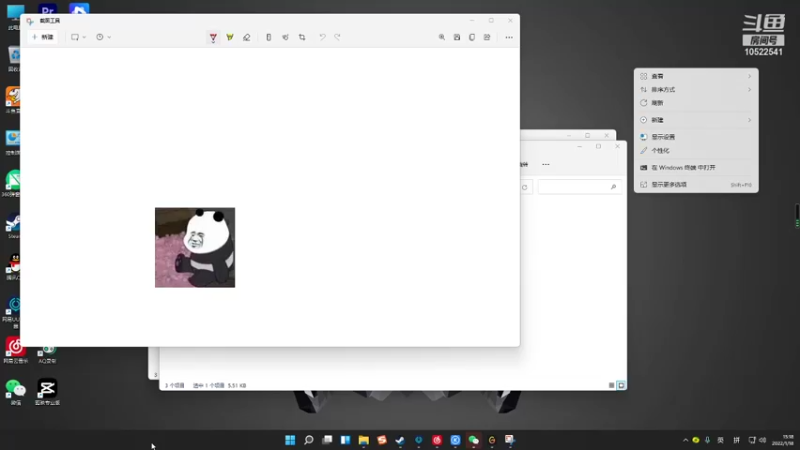Choose 个性化 Personalize in context menu
The width and height of the screenshot is (800, 450).
696,151
